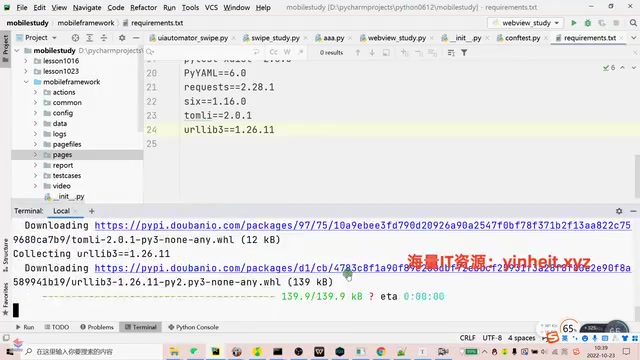Hide the Project panel with minus icon
Screen dimensions: 640x360
click(136, 38)
